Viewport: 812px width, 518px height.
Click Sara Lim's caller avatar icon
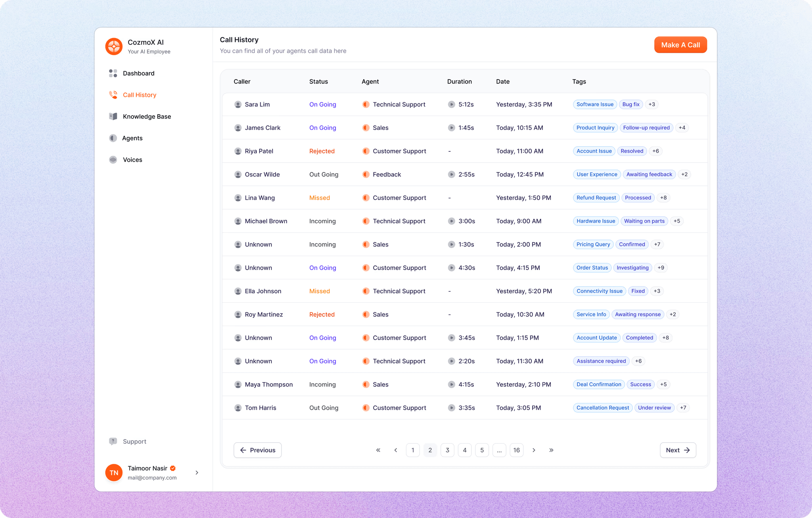(x=238, y=104)
